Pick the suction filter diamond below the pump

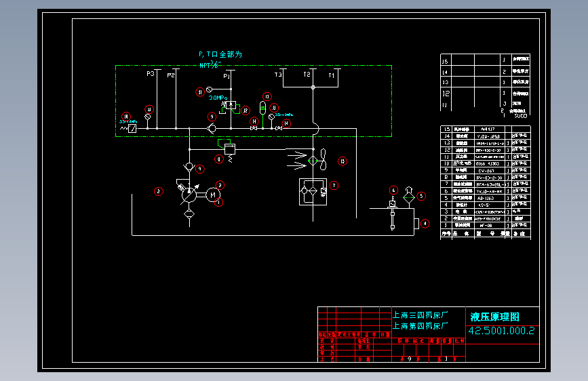[189, 214]
